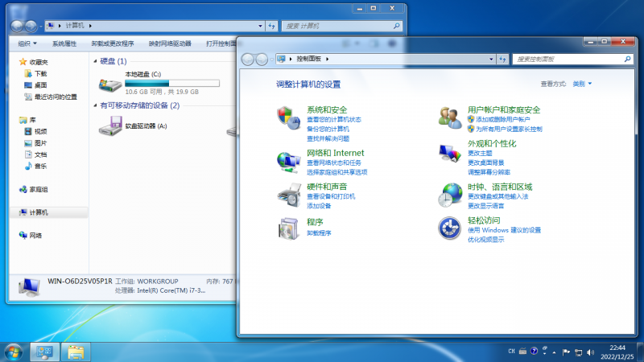This screenshot has height=362, width=644.
Task: Open Control Panel address bar dropdown arrow
Action: click(491, 59)
